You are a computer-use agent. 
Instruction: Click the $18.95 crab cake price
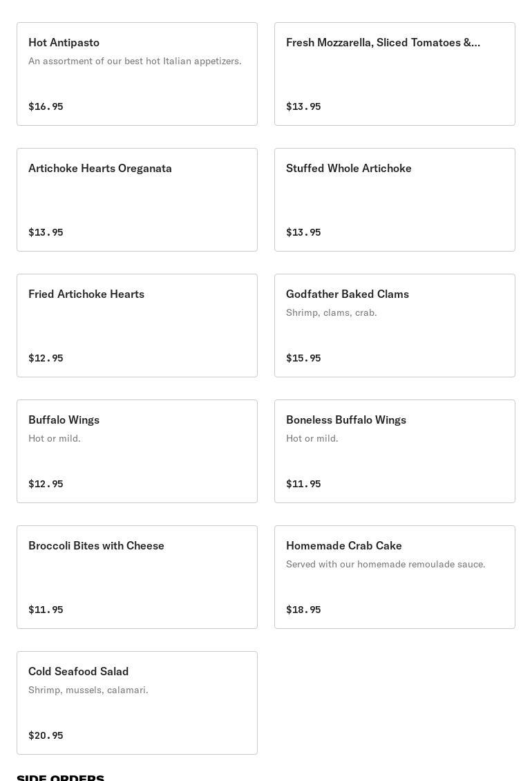[x=303, y=610]
